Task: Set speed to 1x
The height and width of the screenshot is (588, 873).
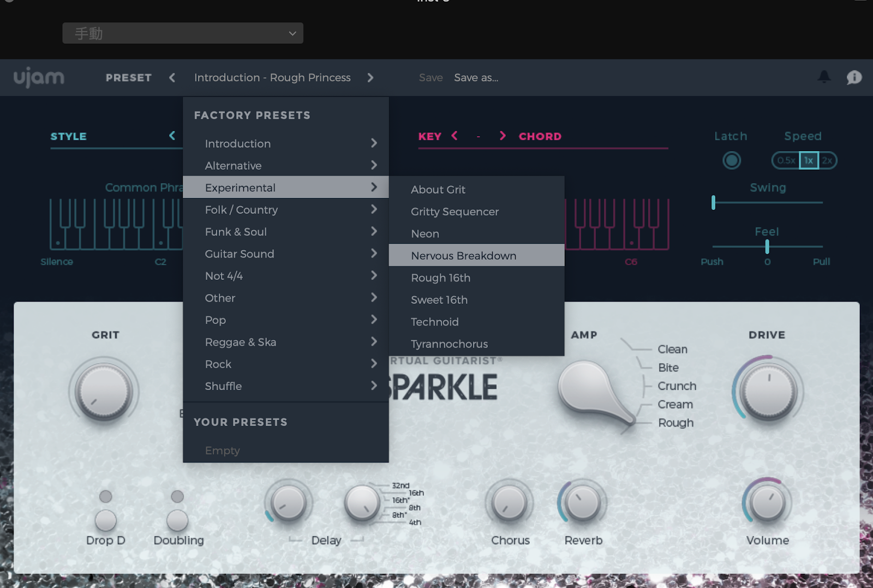Action: (x=809, y=160)
